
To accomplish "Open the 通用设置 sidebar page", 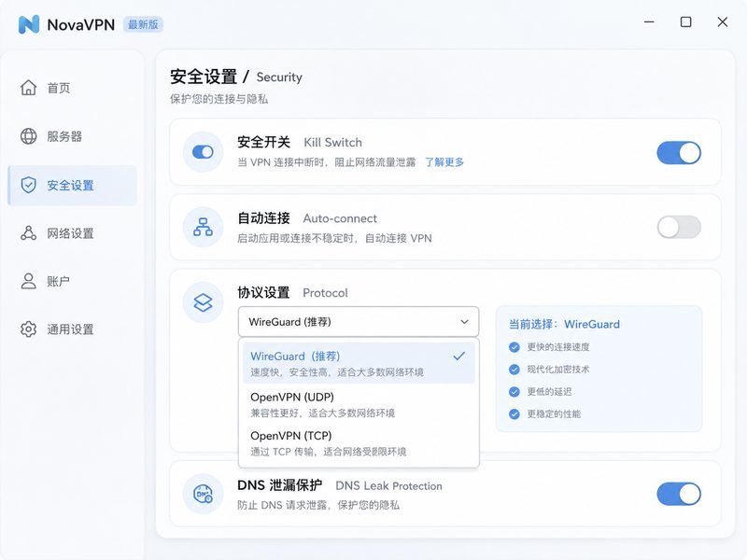I will click(73, 329).
